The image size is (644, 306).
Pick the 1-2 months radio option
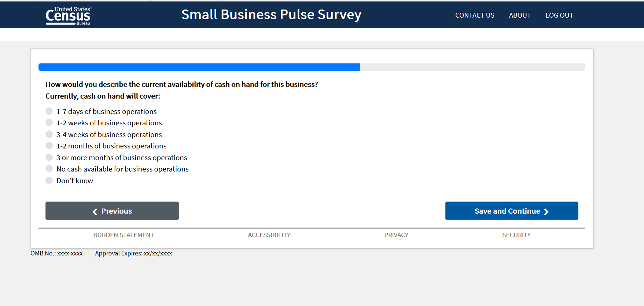[x=49, y=145]
